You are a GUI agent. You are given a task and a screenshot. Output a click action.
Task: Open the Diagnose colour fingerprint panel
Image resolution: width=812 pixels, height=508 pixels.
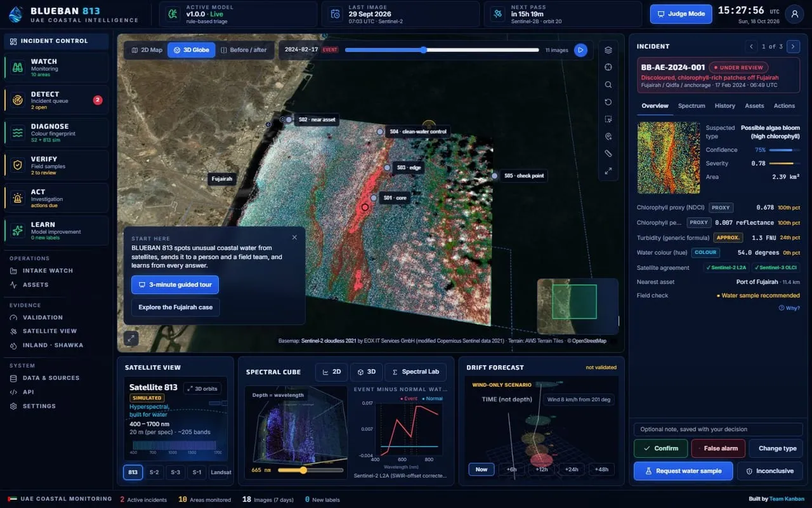pyautogui.click(x=56, y=132)
